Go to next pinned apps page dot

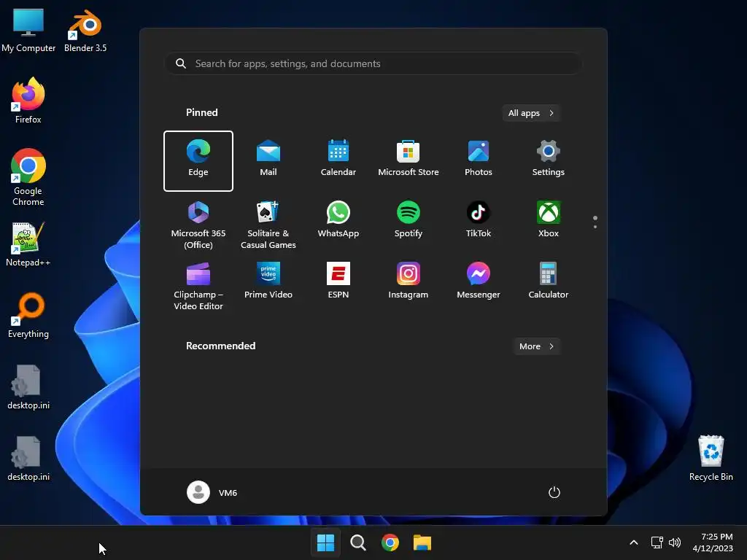click(595, 227)
